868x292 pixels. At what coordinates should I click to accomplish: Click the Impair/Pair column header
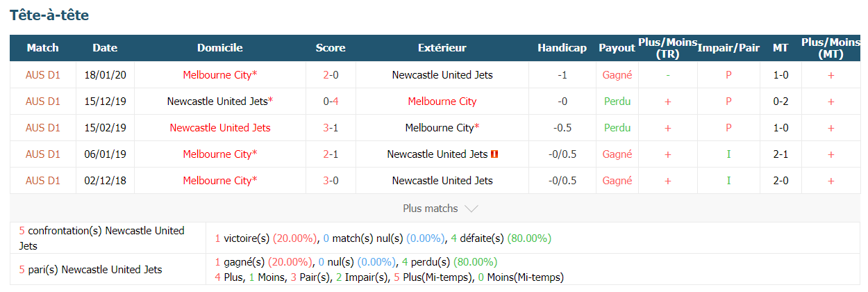[728, 48]
